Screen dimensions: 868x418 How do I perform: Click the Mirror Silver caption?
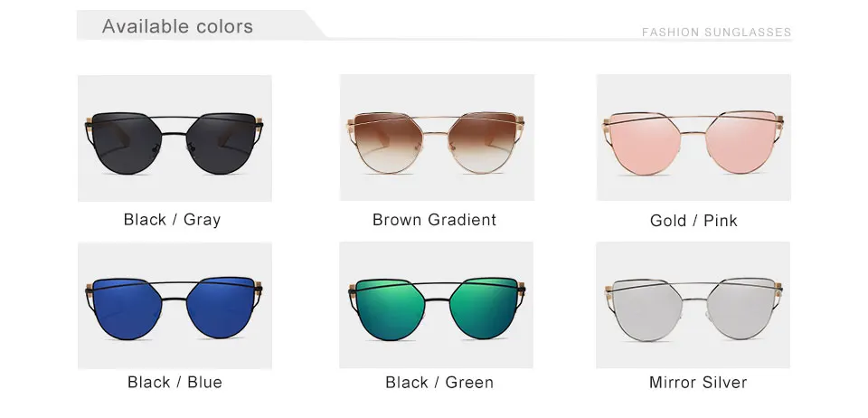(x=698, y=382)
